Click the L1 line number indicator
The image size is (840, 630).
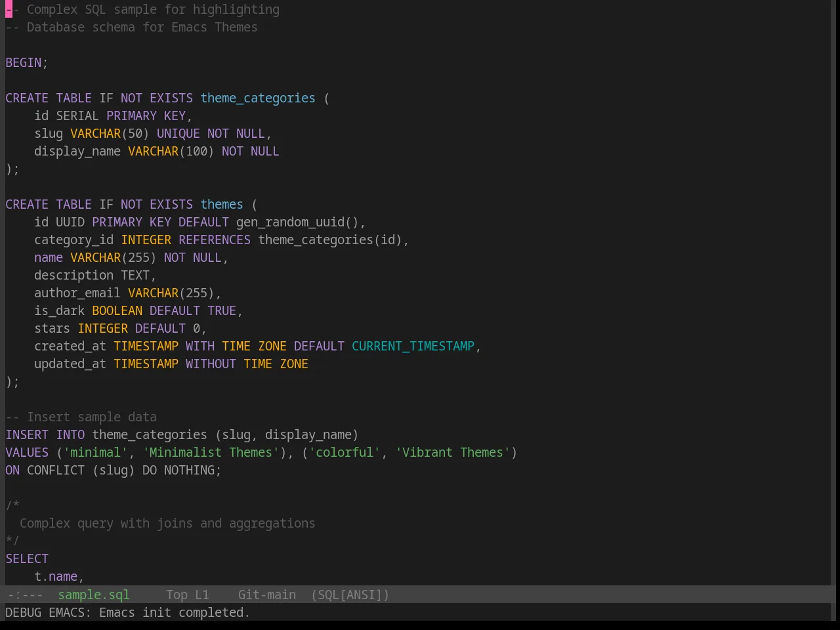click(202, 595)
